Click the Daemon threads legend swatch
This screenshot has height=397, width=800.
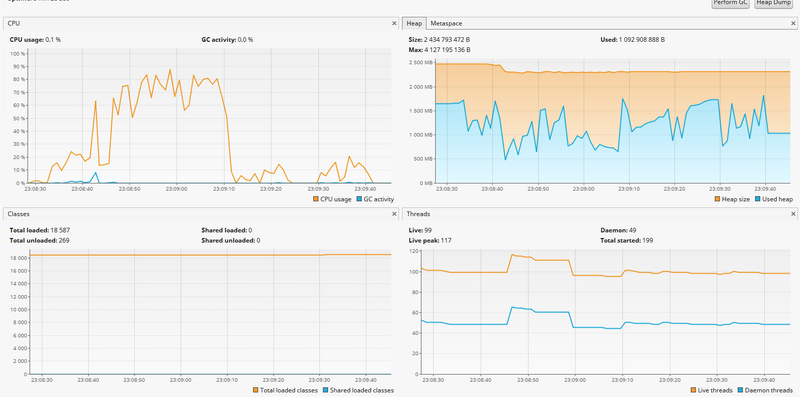(741, 390)
